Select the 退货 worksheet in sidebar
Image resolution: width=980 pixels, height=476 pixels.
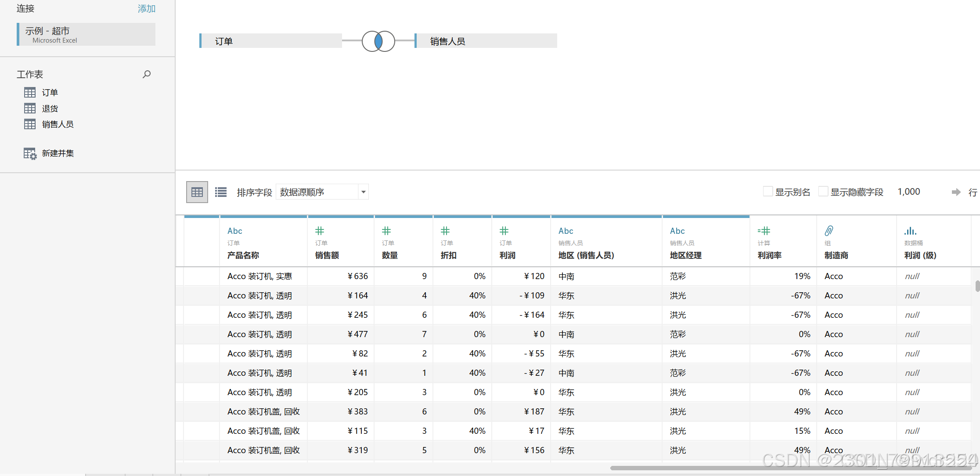point(50,109)
